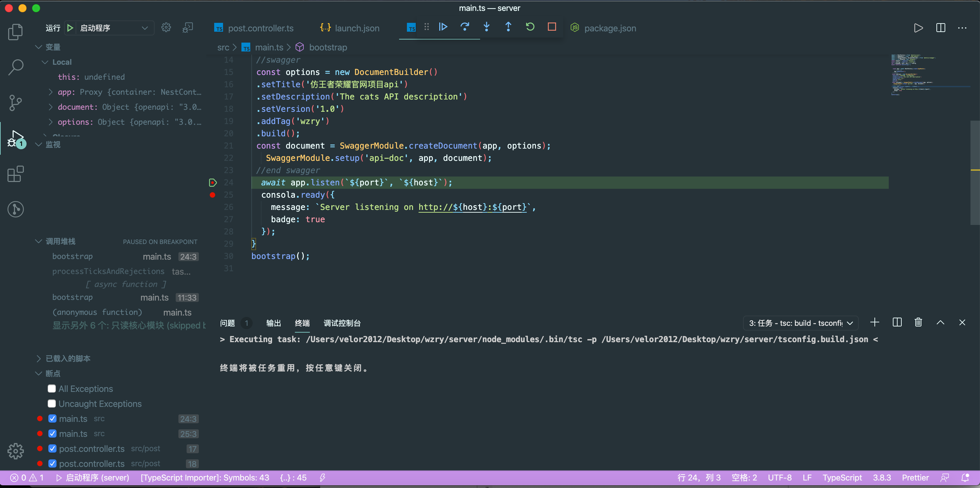
Task: Change language mode from TypeScript
Action: pyautogui.click(x=842, y=478)
